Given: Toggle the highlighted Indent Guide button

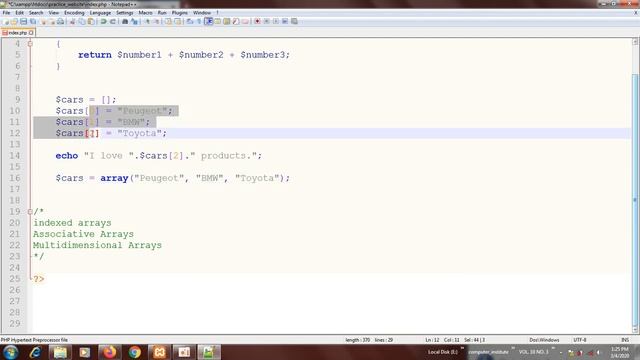Looking at the screenshot, I should 209,21.
